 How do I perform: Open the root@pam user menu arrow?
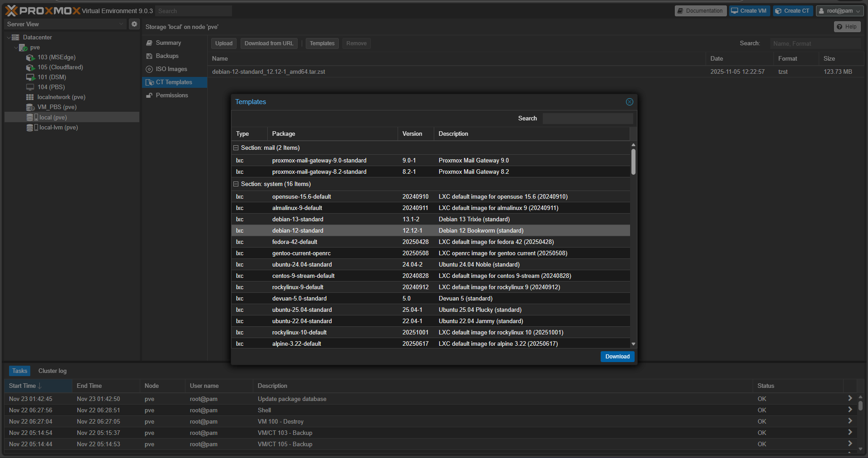tap(858, 11)
